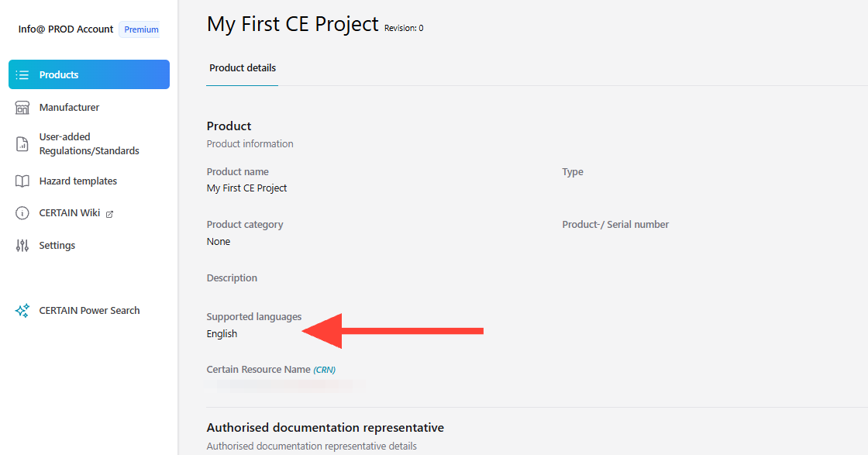Open User-added Regulations/Standards page

(x=89, y=144)
